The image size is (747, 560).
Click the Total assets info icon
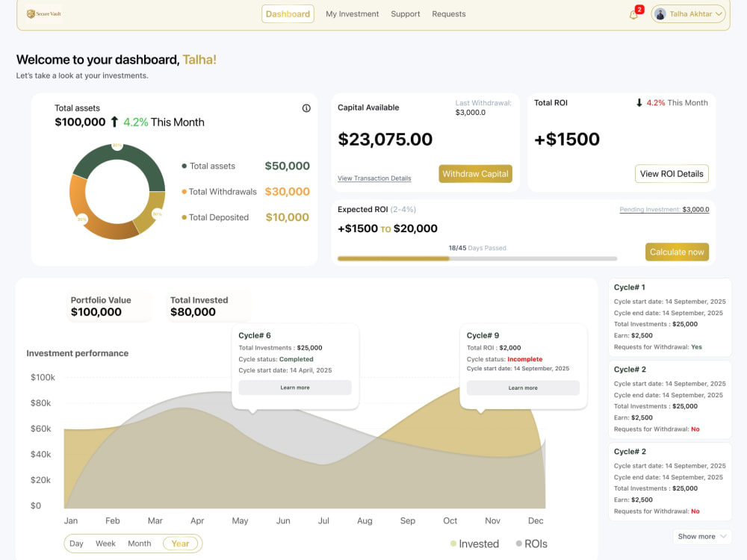[306, 108]
